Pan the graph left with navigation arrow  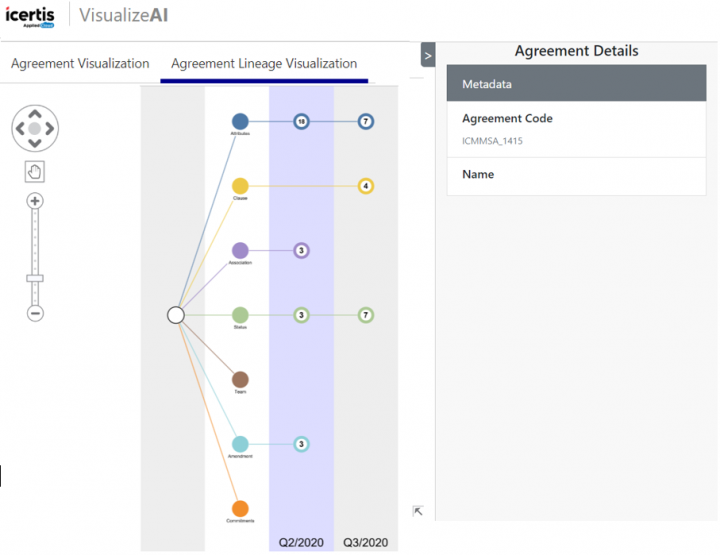click(x=18, y=129)
